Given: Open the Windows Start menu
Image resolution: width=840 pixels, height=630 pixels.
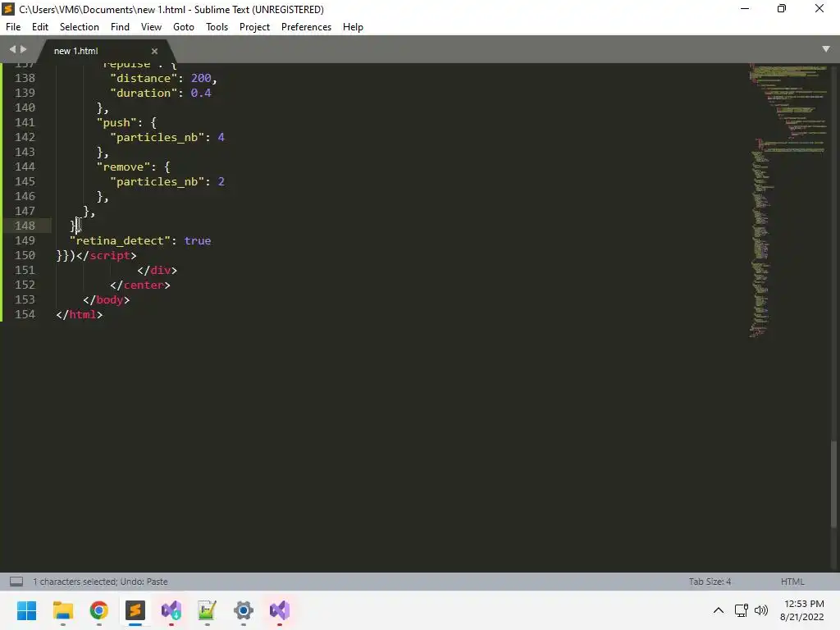Looking at the screenshot, I should 26,610.
